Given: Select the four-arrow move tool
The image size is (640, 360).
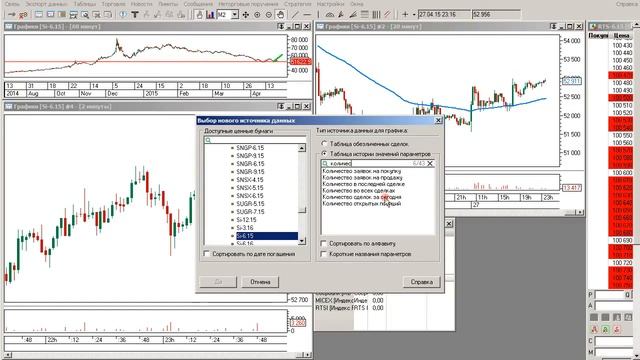Looking at the screenshot, I should (x=246, y=15).
